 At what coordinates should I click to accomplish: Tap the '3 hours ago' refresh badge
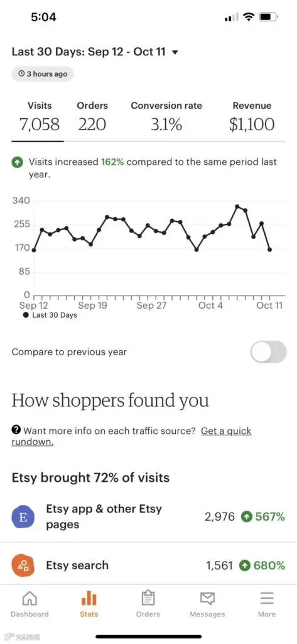pos(42,74)
